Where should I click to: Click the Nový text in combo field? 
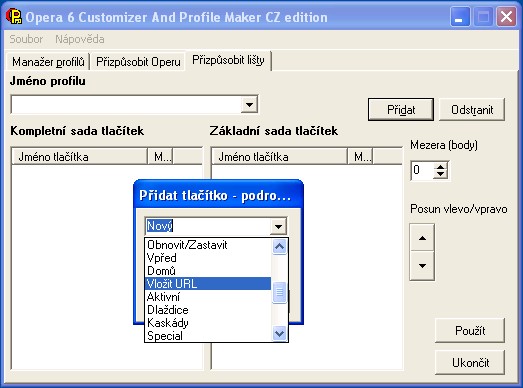[160, 226]
